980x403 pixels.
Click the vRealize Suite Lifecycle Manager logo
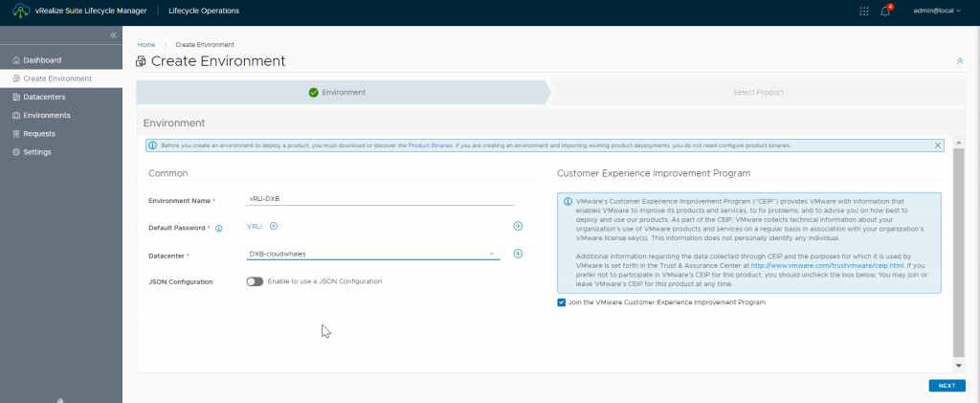[21, 11]
